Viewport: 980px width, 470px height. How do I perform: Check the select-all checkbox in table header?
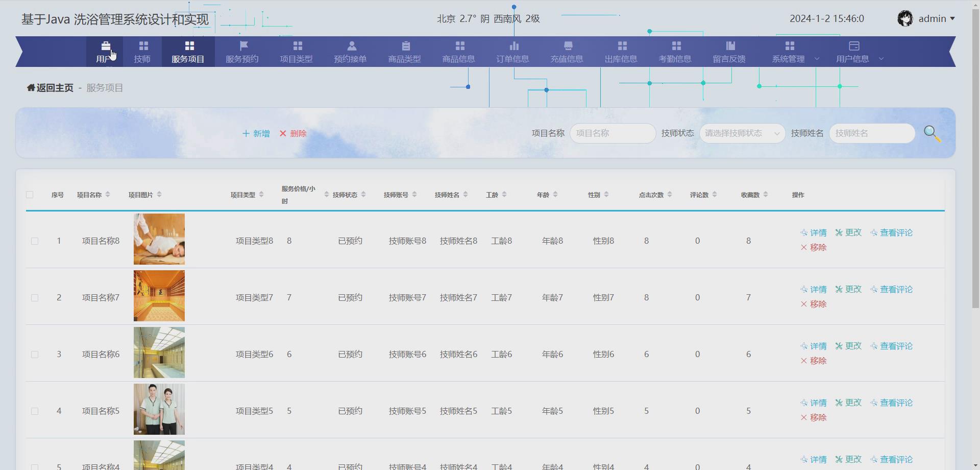[x=30, y=195]
